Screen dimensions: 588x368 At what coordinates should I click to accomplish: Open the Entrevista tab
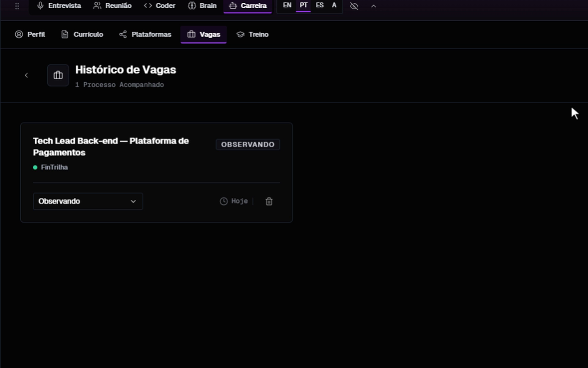(59, 6)
